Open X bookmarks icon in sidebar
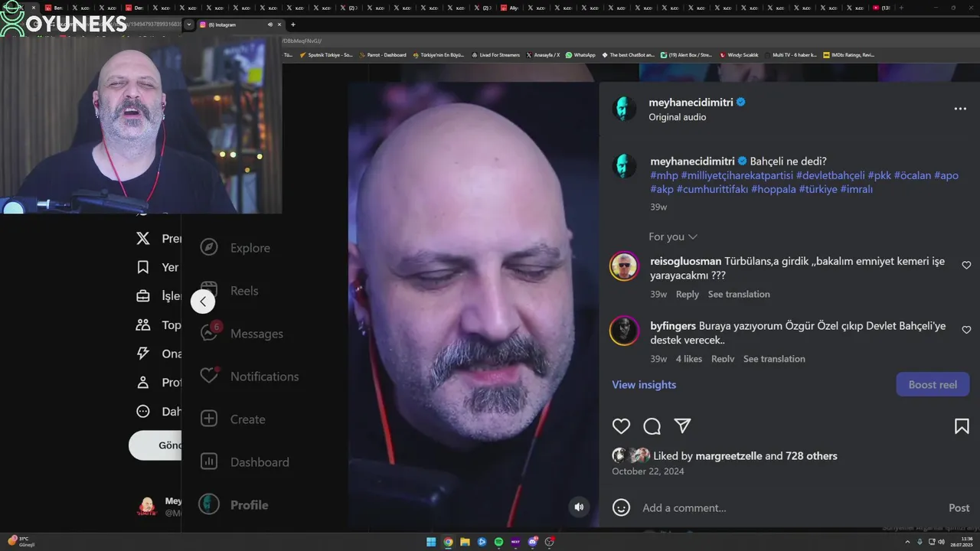Viewport: 980px width, 551px height. 143,267
